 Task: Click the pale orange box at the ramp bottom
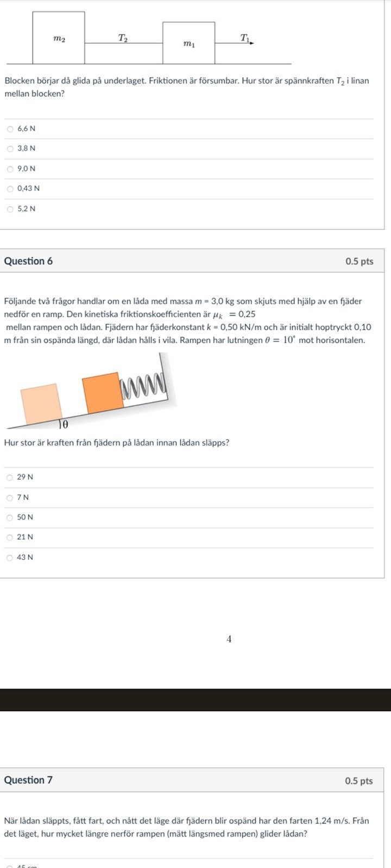point(40,403)
